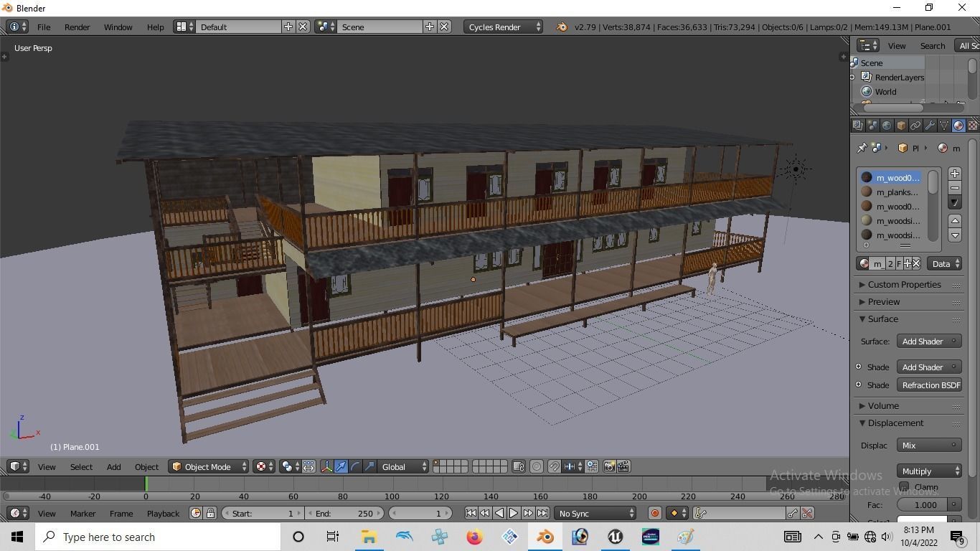Toggle the first layer button in layer grid
The image size is (980, 551).
[x=437, y=463]
